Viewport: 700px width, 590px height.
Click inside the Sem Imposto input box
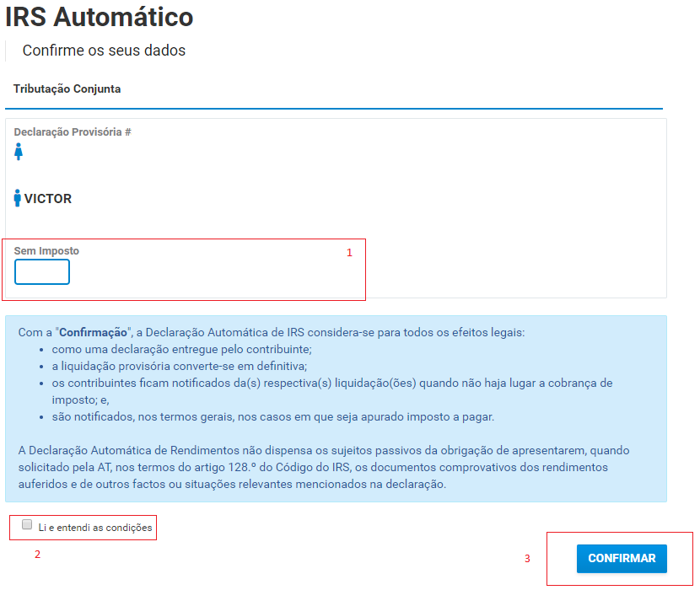click(41, 271)
